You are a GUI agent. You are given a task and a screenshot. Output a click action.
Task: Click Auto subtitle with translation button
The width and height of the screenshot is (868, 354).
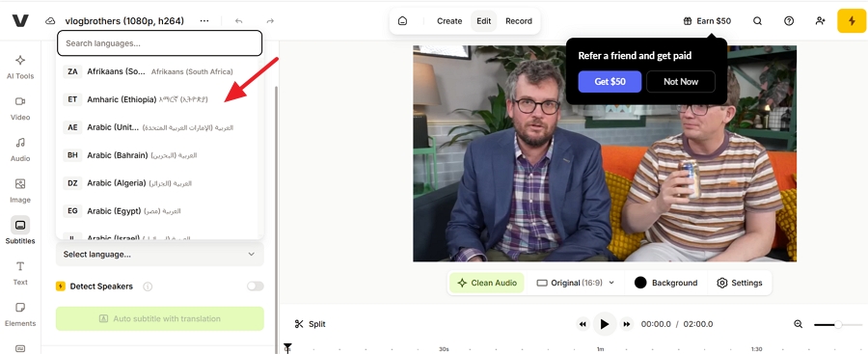[x=159, y=318]
